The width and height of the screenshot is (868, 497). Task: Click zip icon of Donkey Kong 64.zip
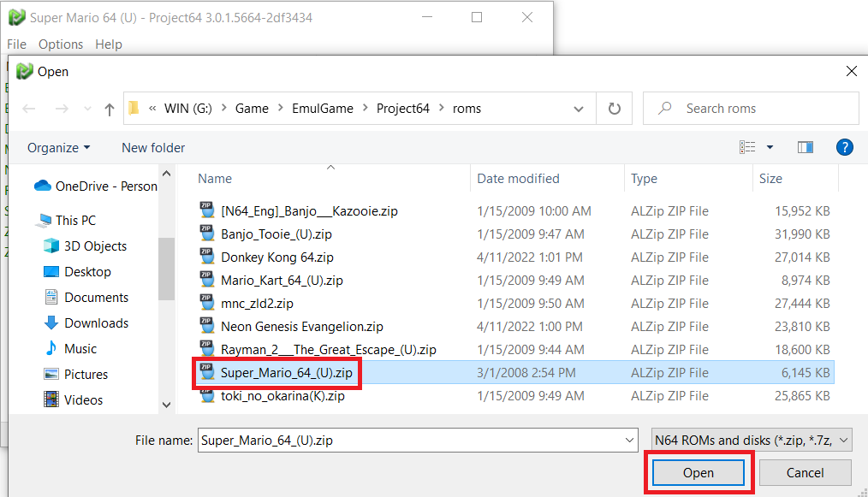pyautogui.click(x=207, y=257)
